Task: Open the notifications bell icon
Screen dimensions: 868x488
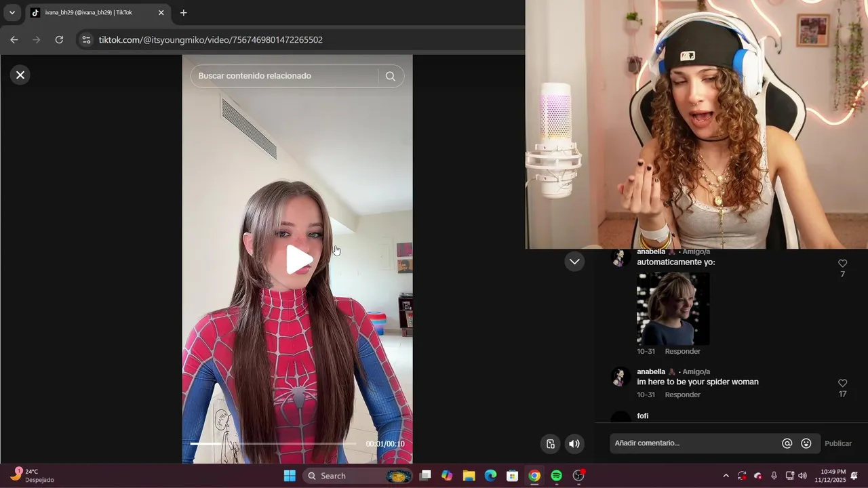Action: point(854,476)
